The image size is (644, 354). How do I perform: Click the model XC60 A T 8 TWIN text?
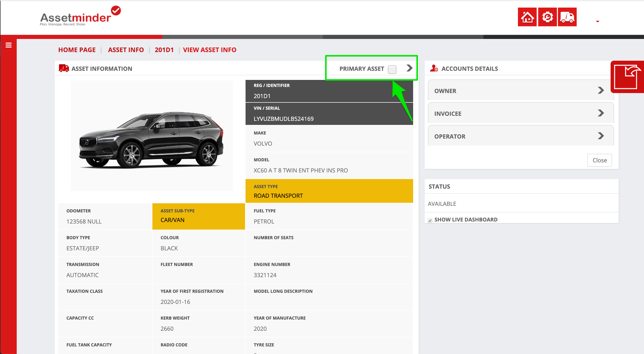click(301, 170)
